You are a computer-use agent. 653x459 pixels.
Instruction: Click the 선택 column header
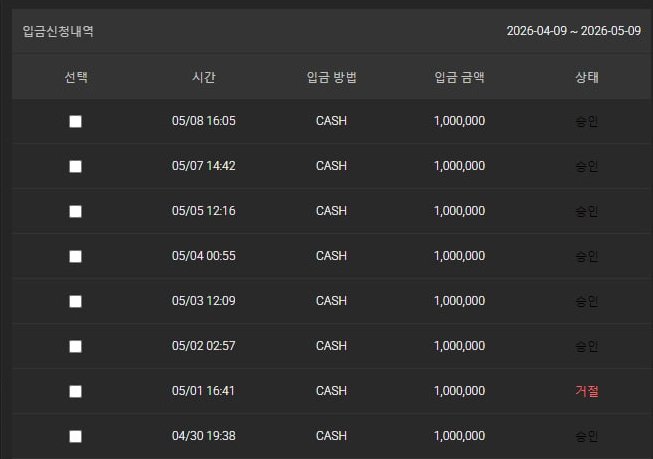click(76, 77)
